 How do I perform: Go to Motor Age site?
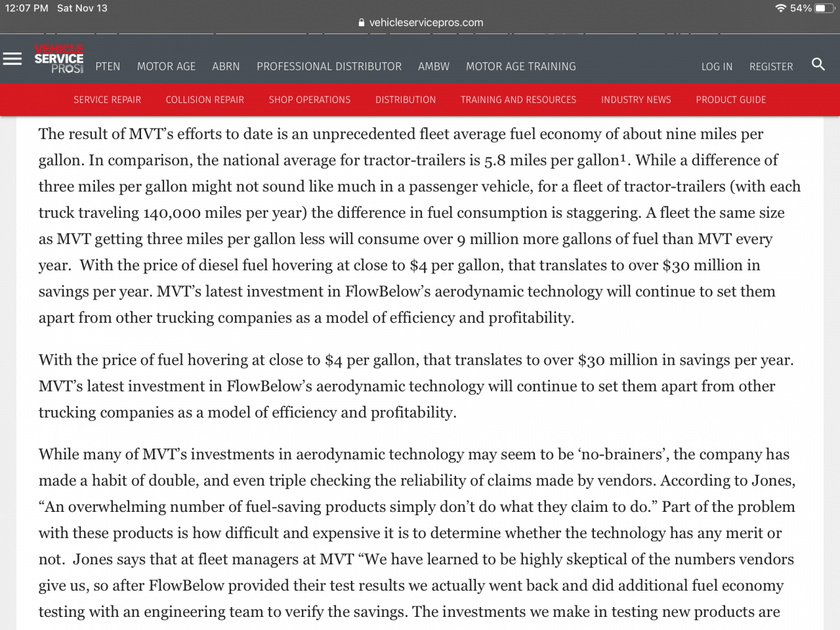166,66
